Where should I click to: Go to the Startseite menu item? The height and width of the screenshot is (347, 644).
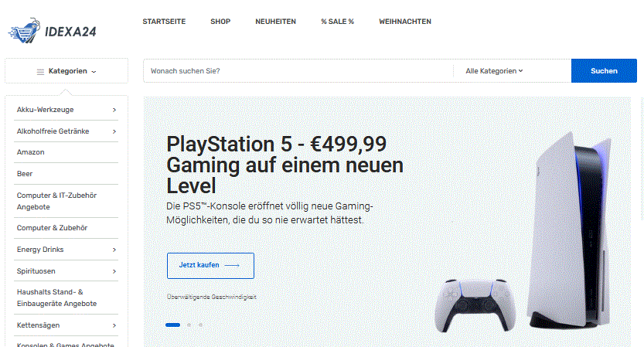click(x=164, y=22)
